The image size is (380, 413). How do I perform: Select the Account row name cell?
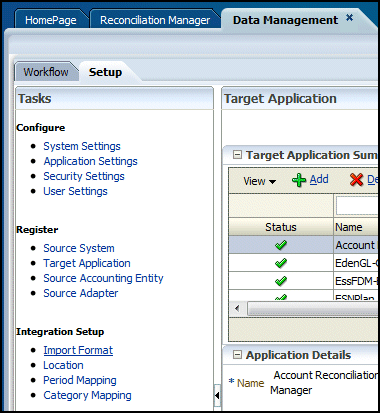coord(356,245)
